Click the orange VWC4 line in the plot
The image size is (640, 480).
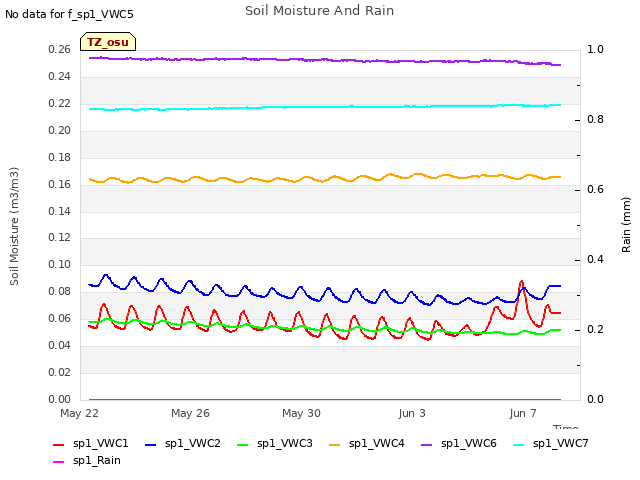coord(325,179)
